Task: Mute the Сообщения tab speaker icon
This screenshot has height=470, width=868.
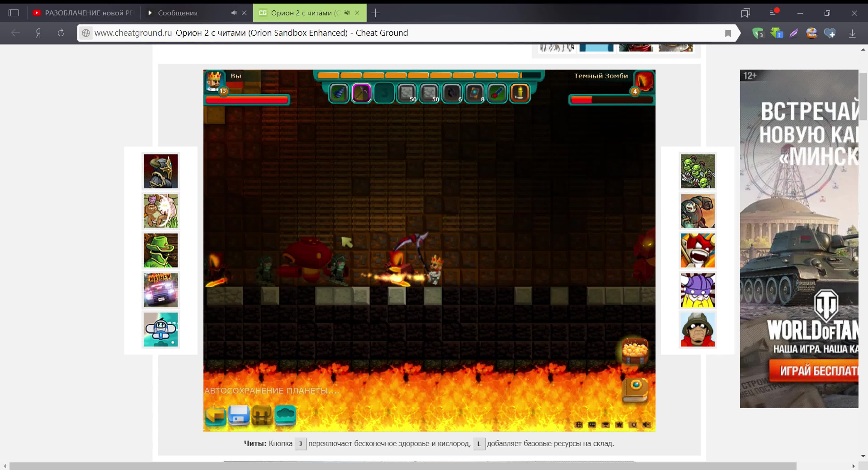Action: (234, 13)
